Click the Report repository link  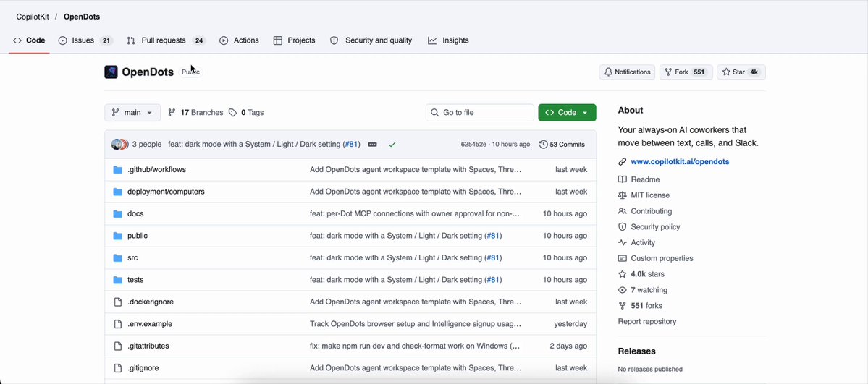coord(646,322)
